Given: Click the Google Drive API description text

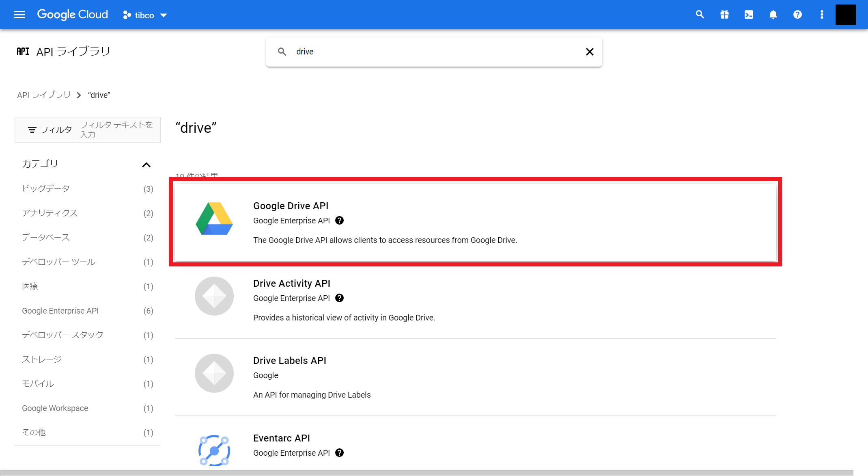Looking at the screenshot, I should coord(385,240).
